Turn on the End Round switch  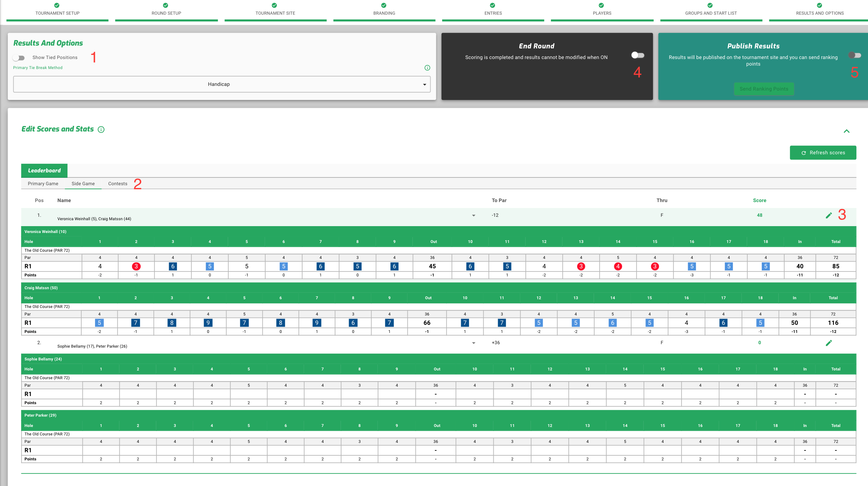[637, 55]
